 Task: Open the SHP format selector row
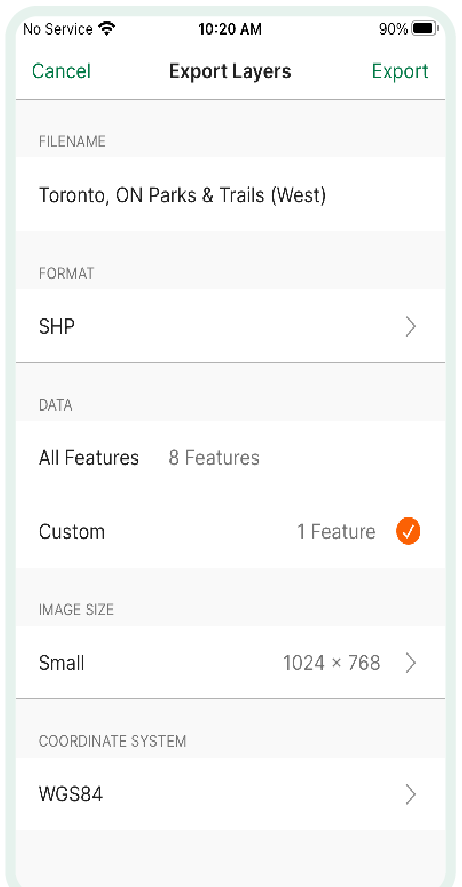[230, 326]
